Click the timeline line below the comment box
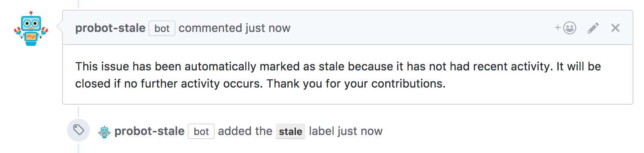This screenshot has width=644, height=153. pyautogui.click(x=78, y=111)
